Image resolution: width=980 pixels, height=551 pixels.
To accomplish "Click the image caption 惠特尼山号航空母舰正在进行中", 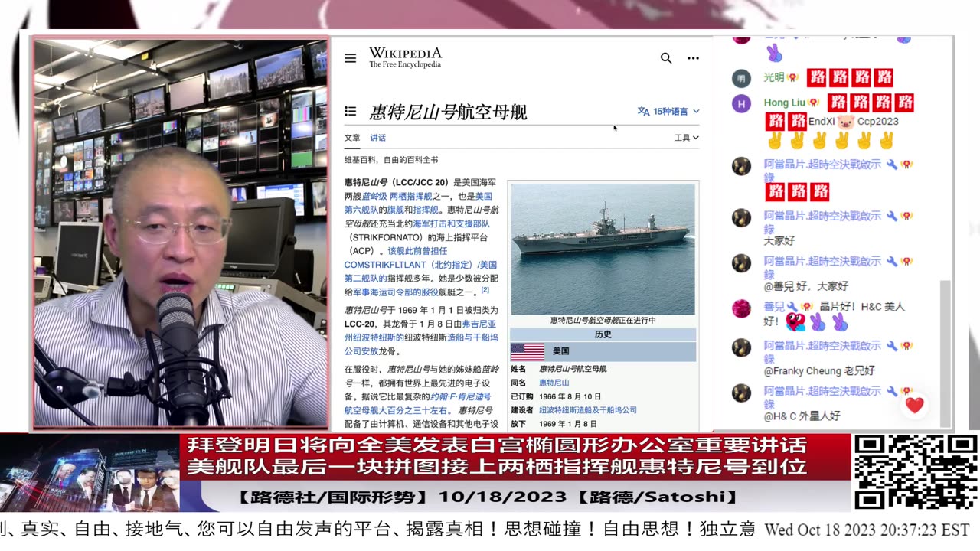I will pos(603,320).
